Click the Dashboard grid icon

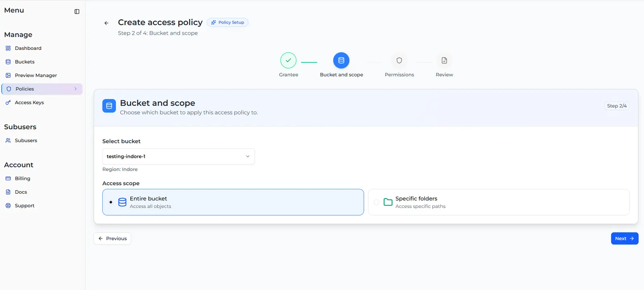point(8,48)
